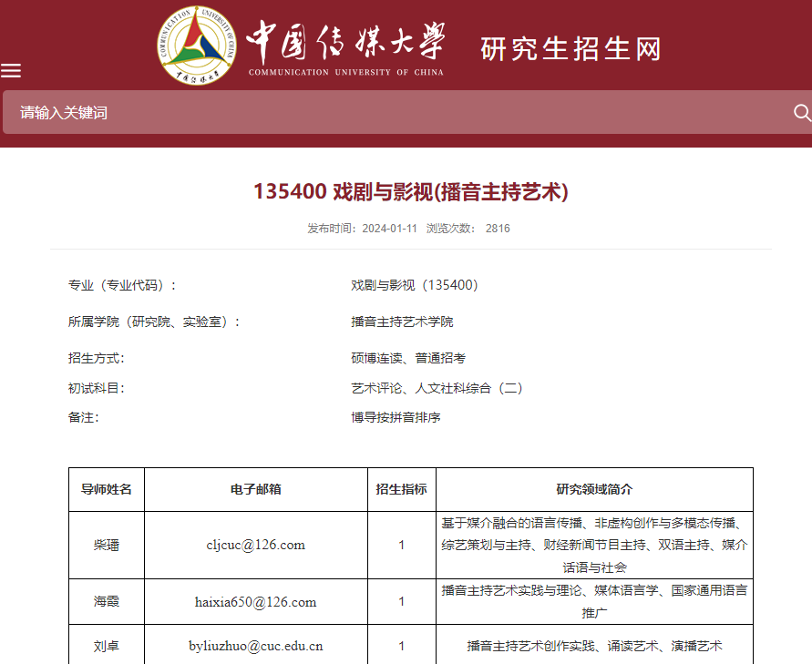Image resolution: width=812 pixels, height=664 pixels.
Task: Open the hamburger navigation menu
Action: pos(11,71)
